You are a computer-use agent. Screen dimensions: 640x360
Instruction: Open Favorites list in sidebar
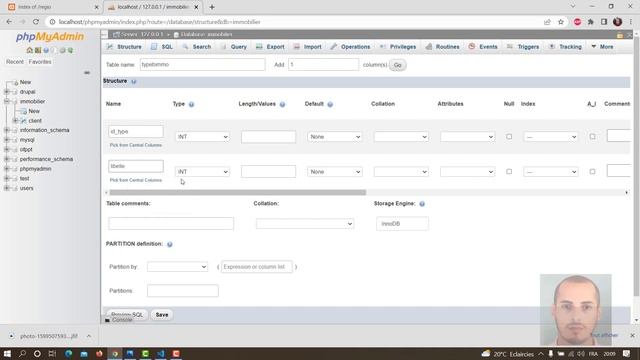point(40,62)
